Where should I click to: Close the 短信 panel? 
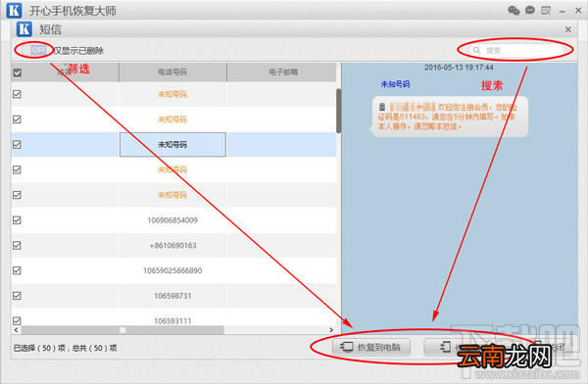[568, 29]
